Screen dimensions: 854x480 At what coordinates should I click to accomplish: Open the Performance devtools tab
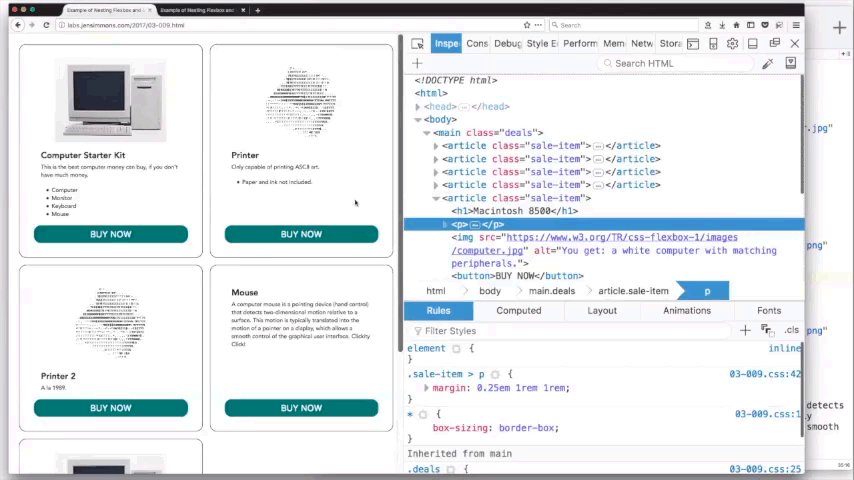(x=580, y=44)
